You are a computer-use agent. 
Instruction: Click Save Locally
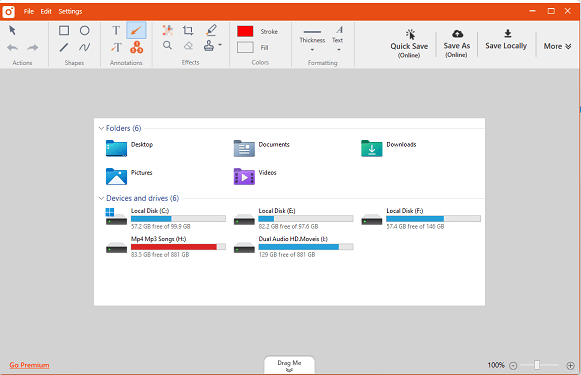(506, 40)
